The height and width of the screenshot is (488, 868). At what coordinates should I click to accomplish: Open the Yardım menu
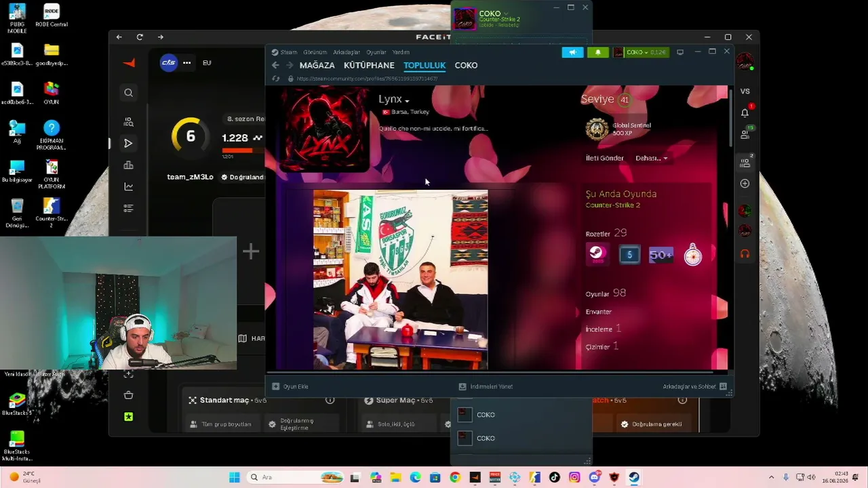click(x=401, y=52)
